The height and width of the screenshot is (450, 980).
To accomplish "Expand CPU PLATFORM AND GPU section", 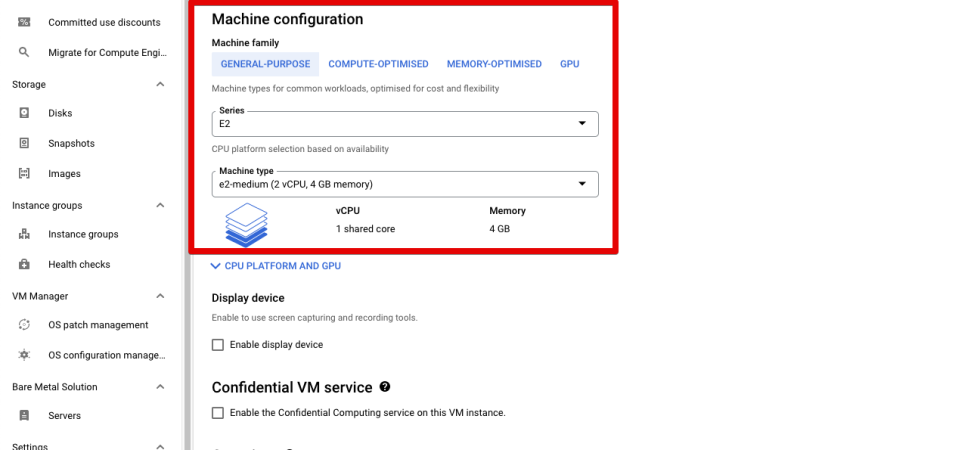I will [x=276, y=266].
